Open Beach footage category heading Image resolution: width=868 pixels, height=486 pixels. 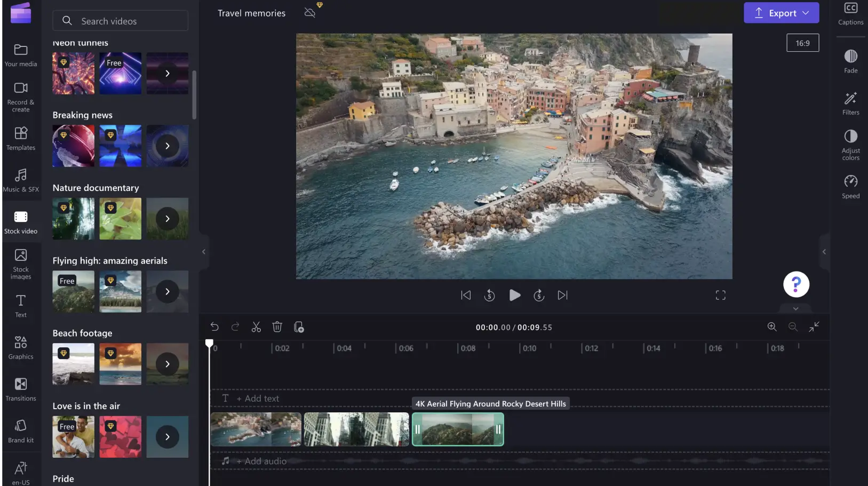[82, 333]
